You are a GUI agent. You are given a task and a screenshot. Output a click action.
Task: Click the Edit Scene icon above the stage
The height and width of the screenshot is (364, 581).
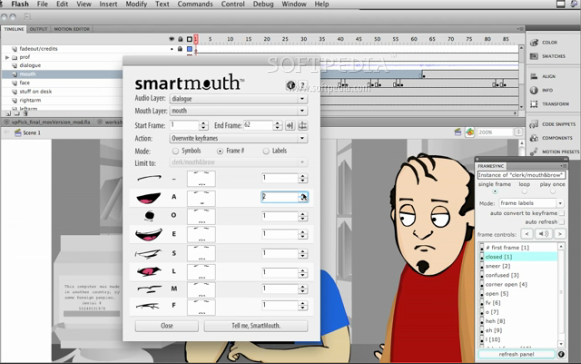(458, 132)
